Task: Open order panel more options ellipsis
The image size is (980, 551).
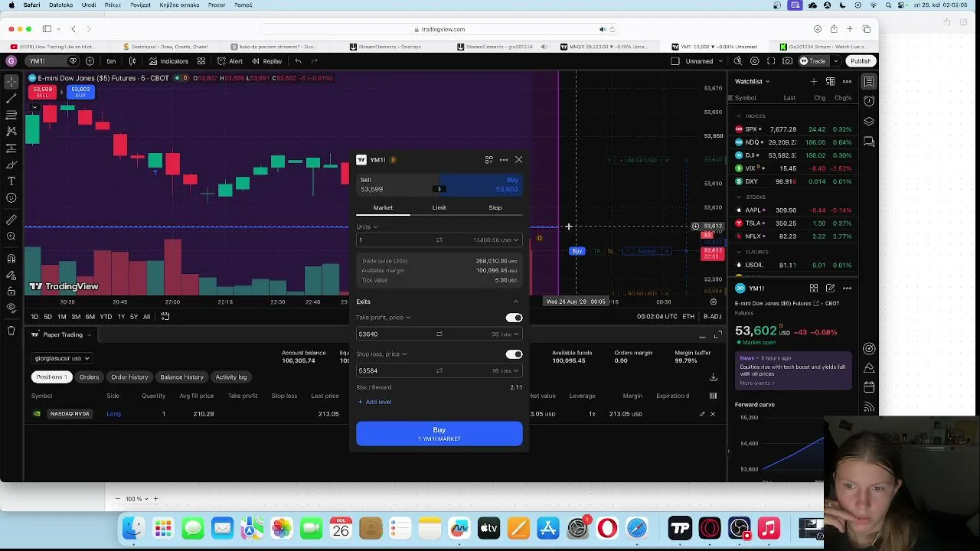Action: 504,160
